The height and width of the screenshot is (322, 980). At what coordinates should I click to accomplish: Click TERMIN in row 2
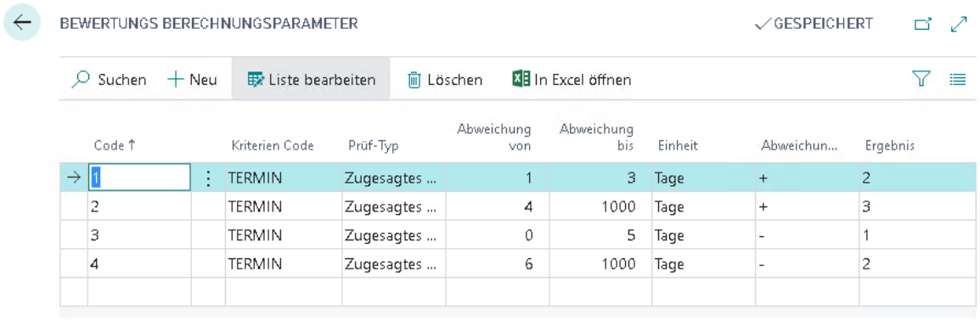coord(255,207)
